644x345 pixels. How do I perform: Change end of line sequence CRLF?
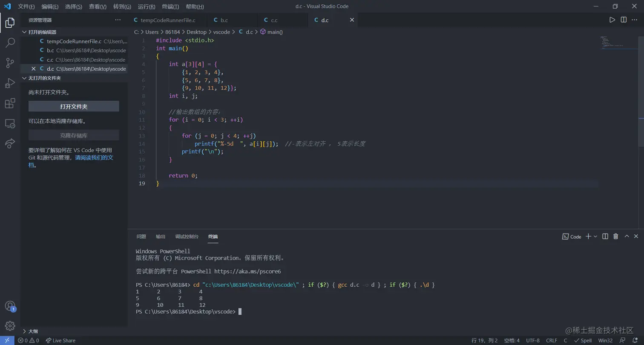pos(552,340)
